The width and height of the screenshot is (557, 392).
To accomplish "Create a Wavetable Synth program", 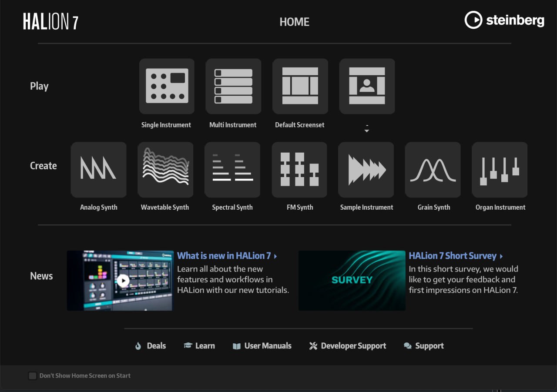I will [x=165, y=170].
